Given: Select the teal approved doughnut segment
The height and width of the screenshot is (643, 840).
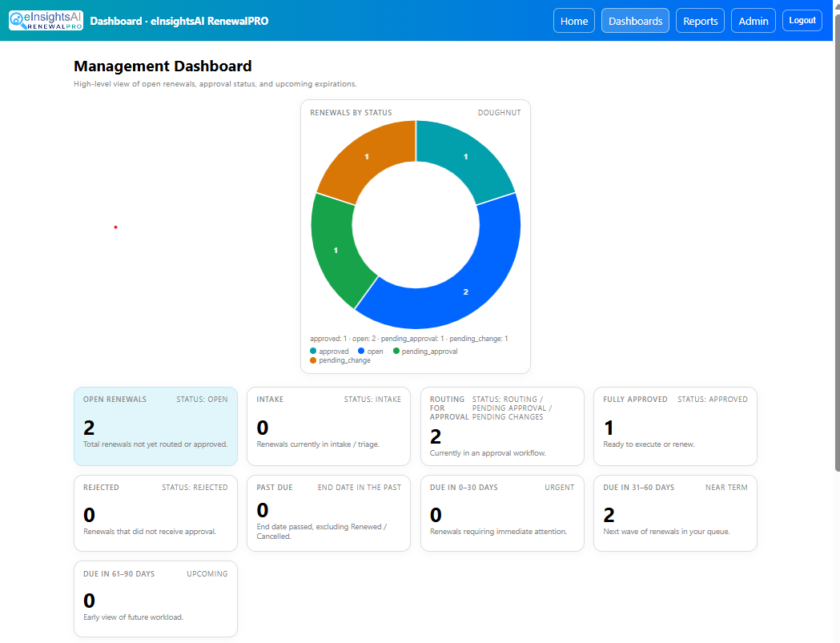Looking at the screenshot, I should [465, 157].
